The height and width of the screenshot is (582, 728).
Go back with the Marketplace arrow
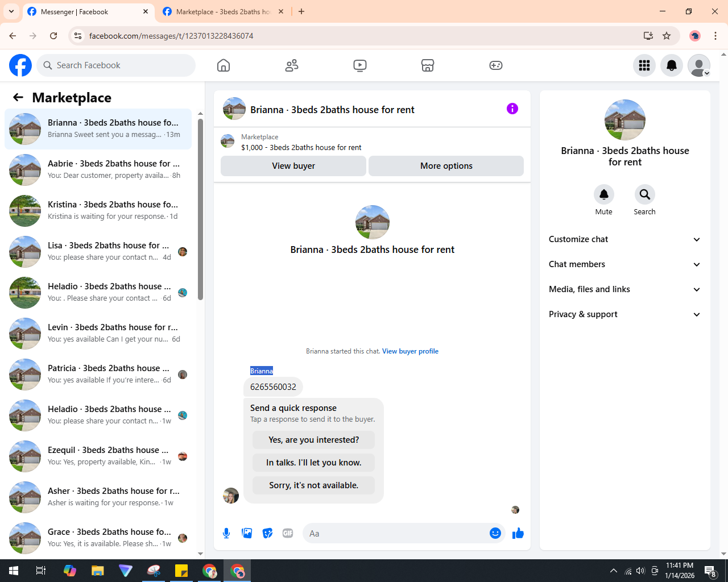pyautogui.click(x=18, y=97)
